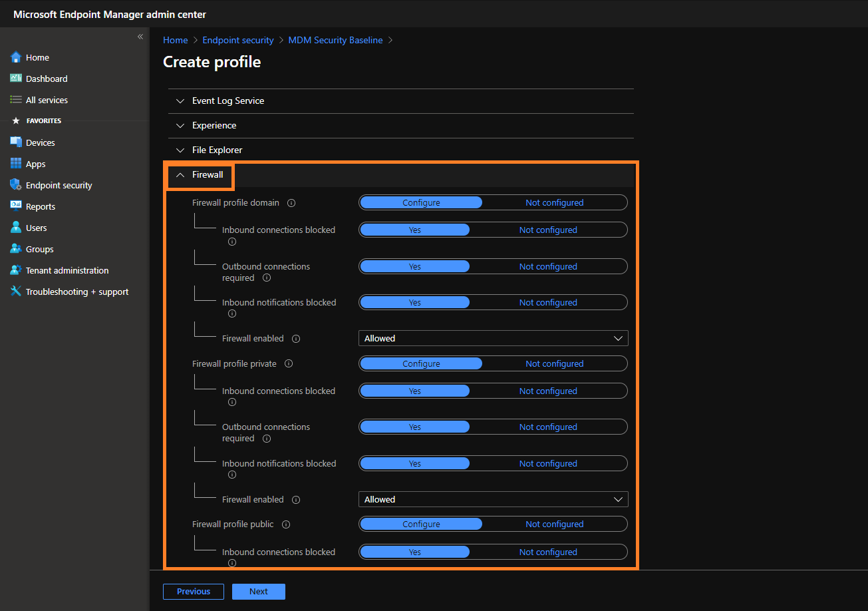Click the Endpoint security shield icon
Screen dimensions: 868x611
click(16, 185)
